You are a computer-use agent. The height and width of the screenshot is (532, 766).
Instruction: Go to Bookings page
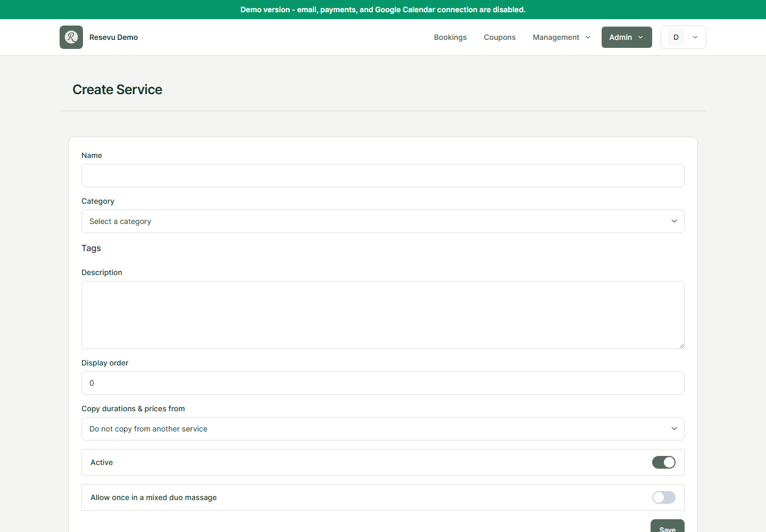[450, 37]
